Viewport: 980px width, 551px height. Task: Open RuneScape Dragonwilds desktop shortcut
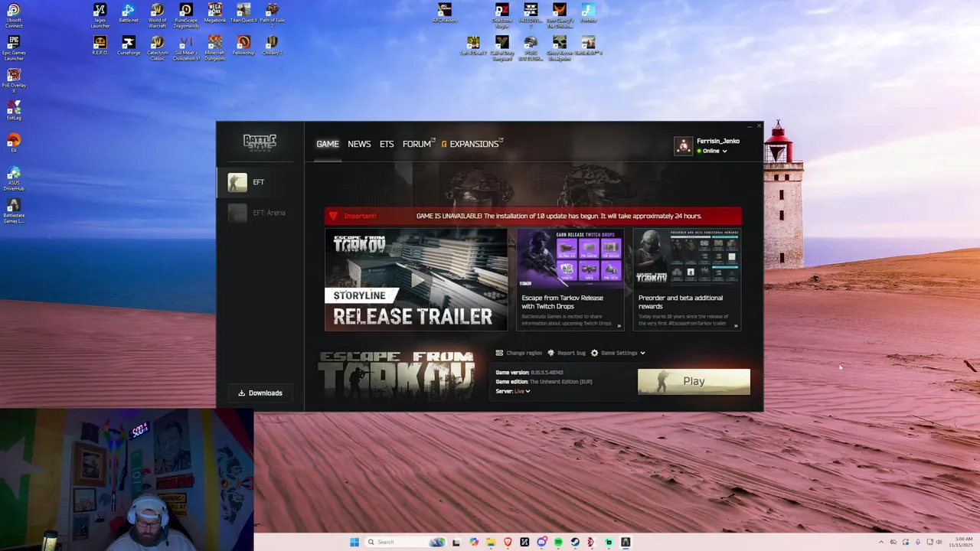(186, 15)
